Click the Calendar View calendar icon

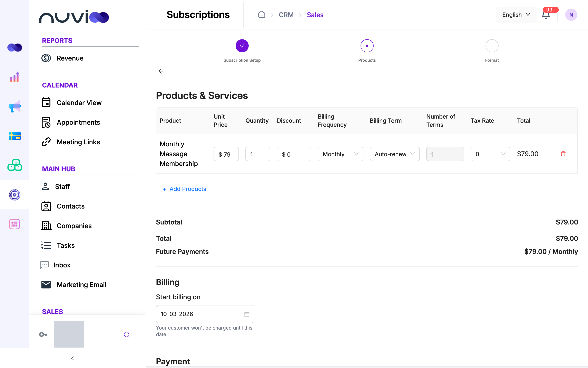(x=46, y=102)
